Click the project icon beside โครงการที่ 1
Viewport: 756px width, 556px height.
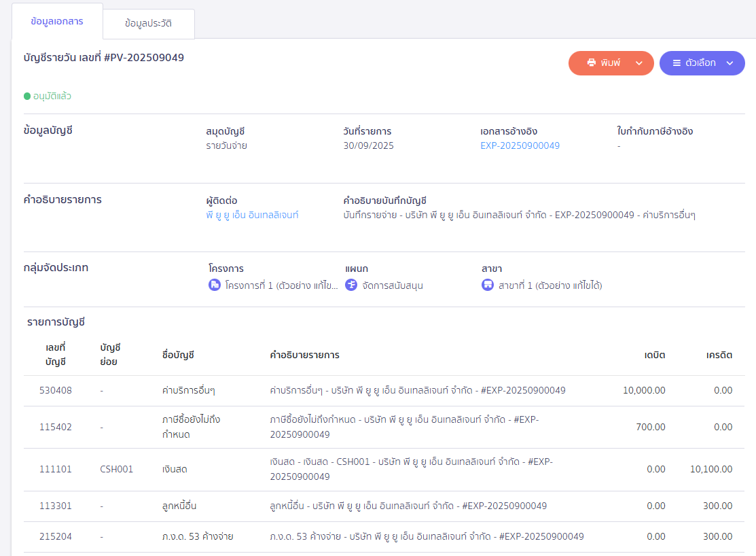(215, 285)
